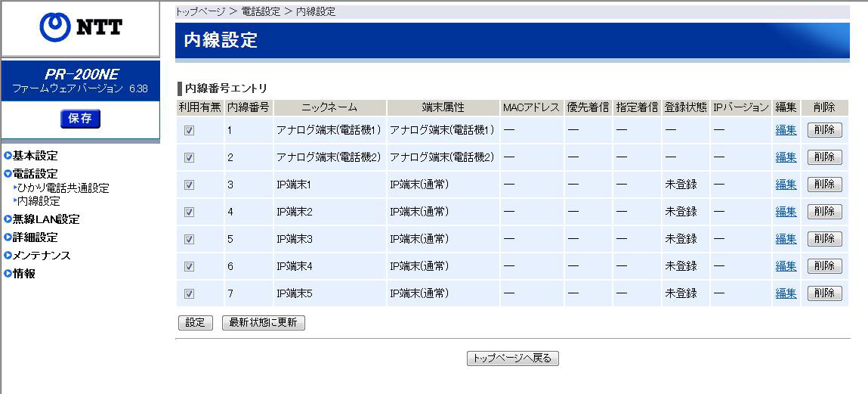Image resolution: width=868 pixels, height=394 pixels.
Task: Uncheck the checkbox for IP端末1 row
Action: [190, 185]
